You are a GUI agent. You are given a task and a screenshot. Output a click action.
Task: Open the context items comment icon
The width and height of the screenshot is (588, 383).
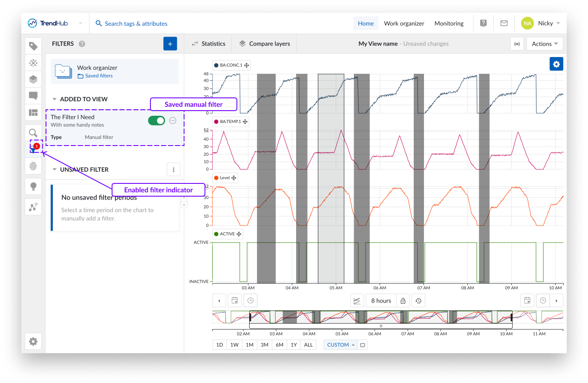coord(33,96)
